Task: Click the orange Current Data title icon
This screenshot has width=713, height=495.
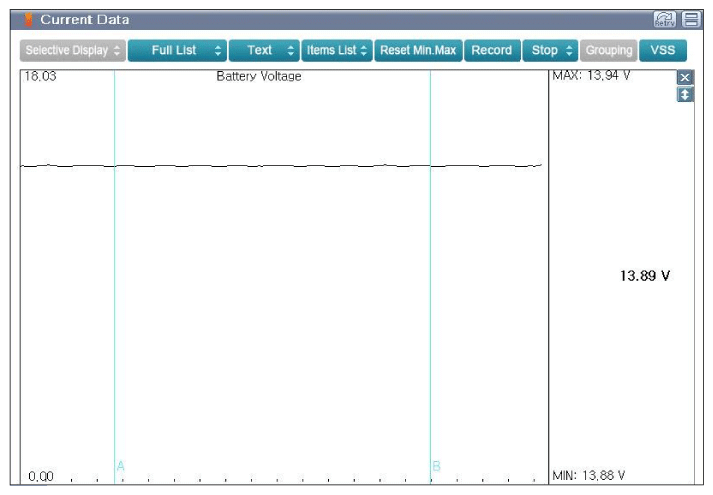Action: (x=28, y=20)
